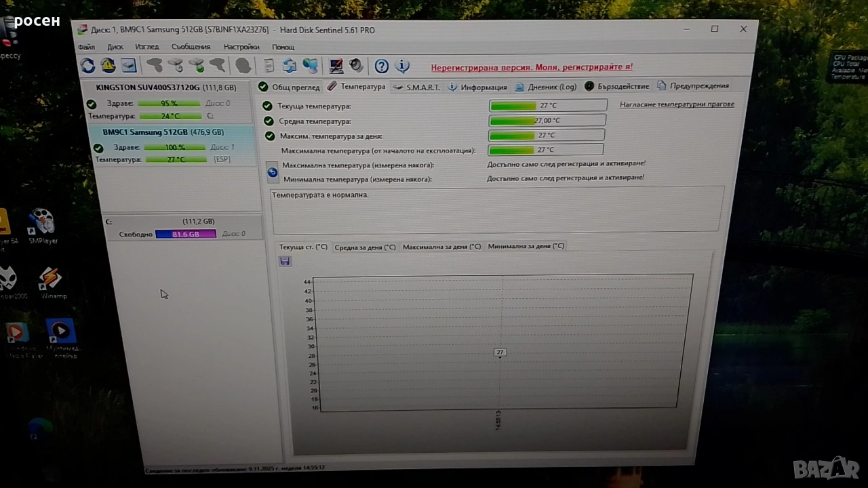Click the yellow warning alert toolbar icon
868x488 pixels.
108,66
